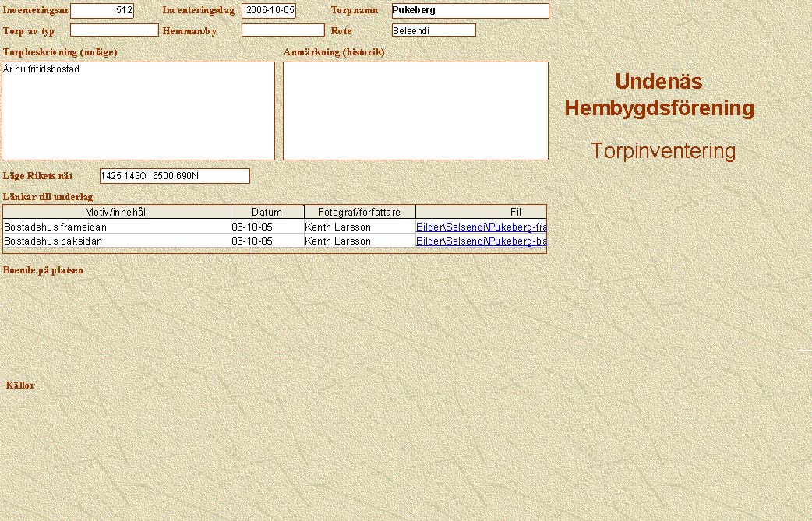The height and width of the screenshot is (521, 812).
Task: Click the Motiv/innehåll column header
Action: point(117,212)
